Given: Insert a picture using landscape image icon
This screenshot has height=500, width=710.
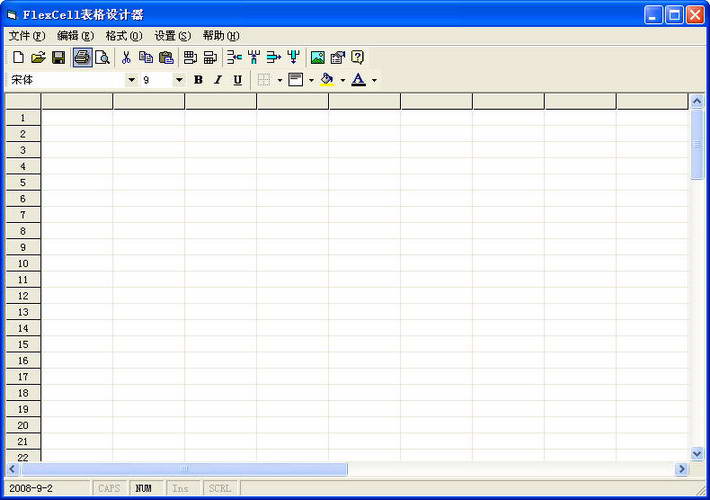Looking at the screenshot, I should coord(317,58).
